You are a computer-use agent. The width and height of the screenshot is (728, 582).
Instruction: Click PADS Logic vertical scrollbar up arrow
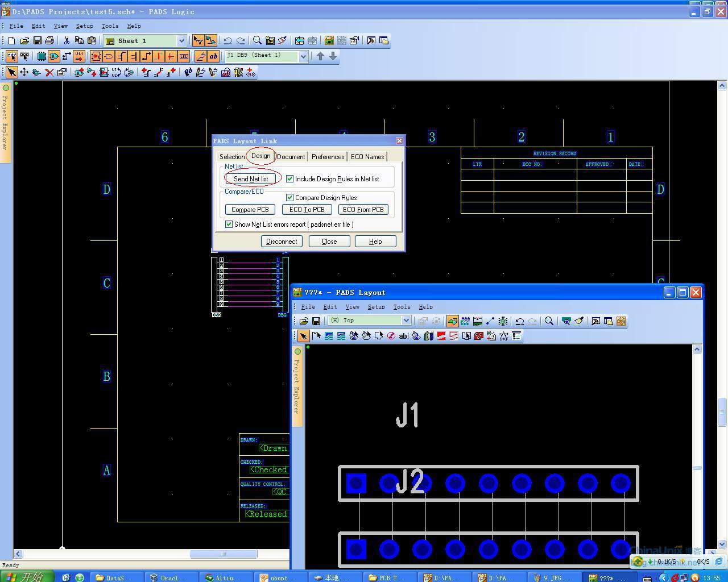coord(722,85)
